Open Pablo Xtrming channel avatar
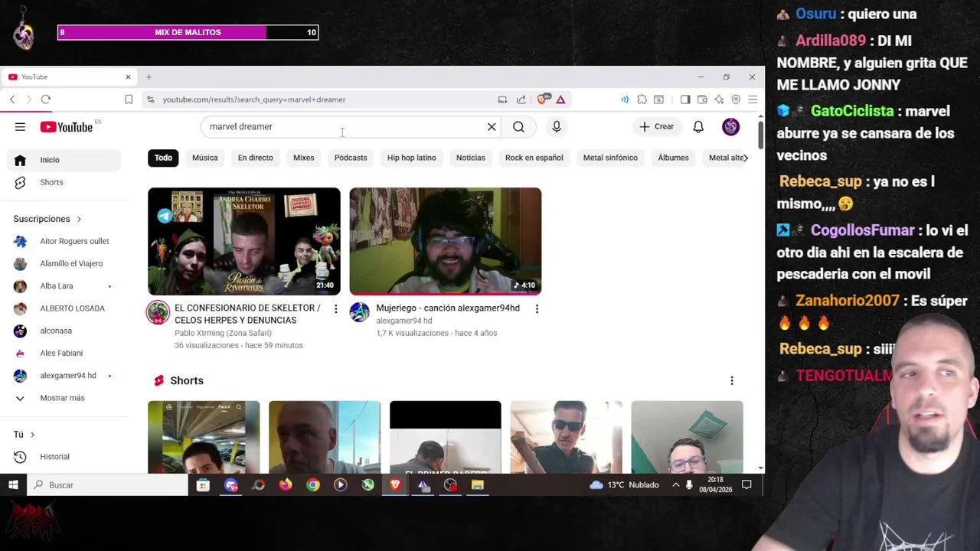 click(158, 312)
